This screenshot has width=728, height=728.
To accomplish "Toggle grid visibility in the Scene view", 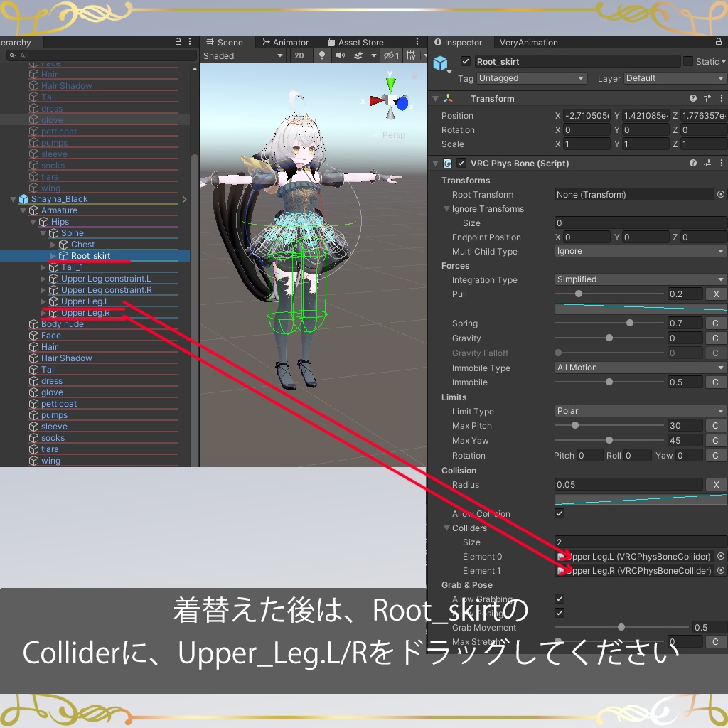I will 411,55.
